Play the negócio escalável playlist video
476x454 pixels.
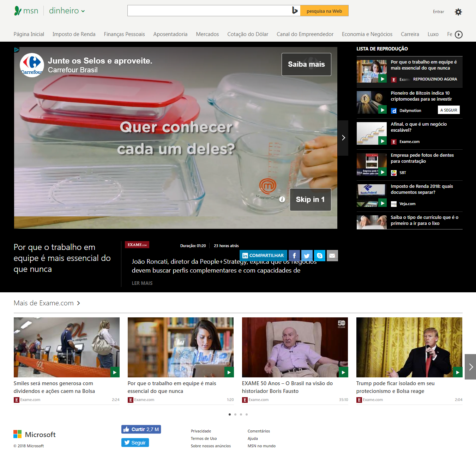(372, 133)
